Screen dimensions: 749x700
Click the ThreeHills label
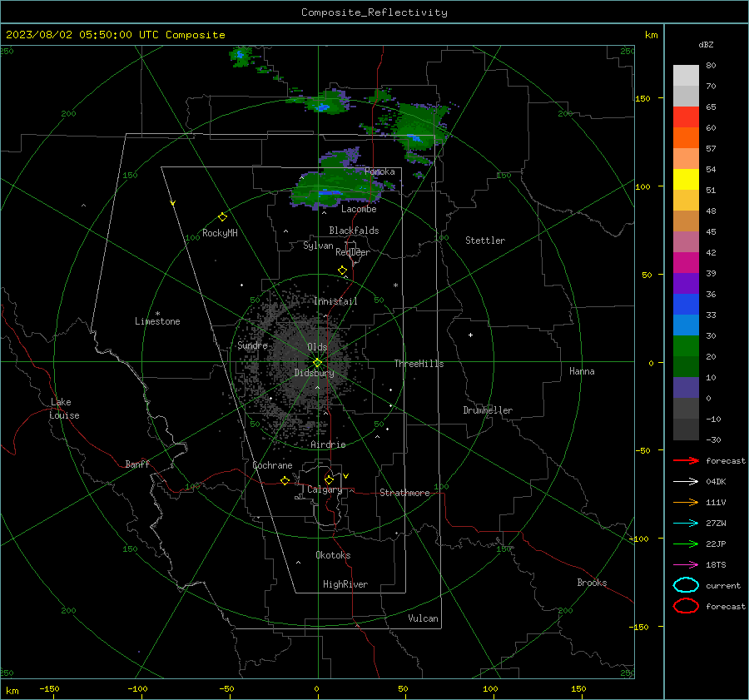coord(419,364)
